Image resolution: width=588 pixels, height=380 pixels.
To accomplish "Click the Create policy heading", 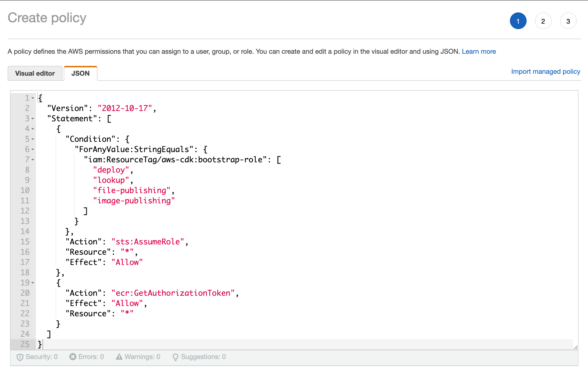I will (47, 18).
